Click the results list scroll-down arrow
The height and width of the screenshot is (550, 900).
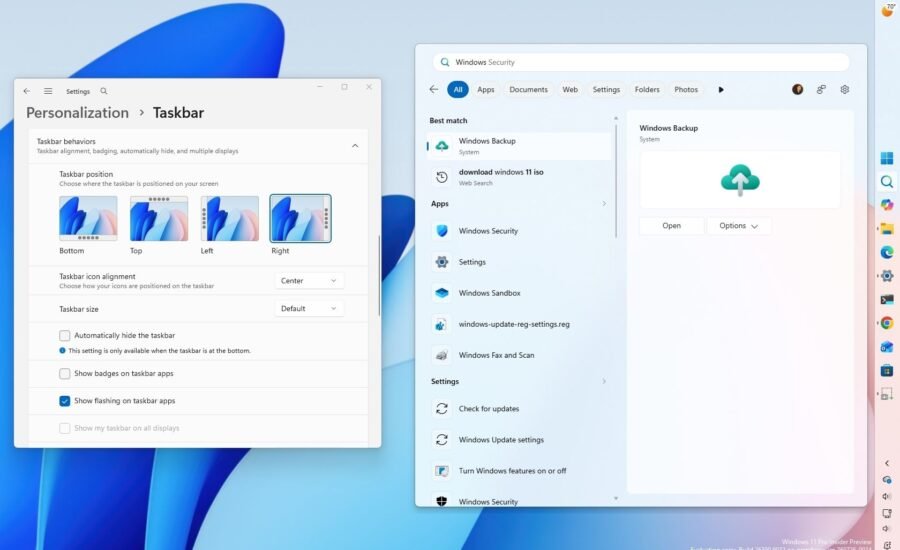pyautogui.click(x=616, y=499)
